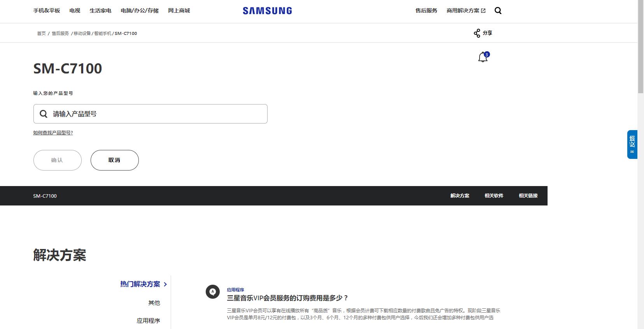Open the blue 反馈 feedback side tab
This screenshot has width=644, height=329.
(x=632, y=144)
